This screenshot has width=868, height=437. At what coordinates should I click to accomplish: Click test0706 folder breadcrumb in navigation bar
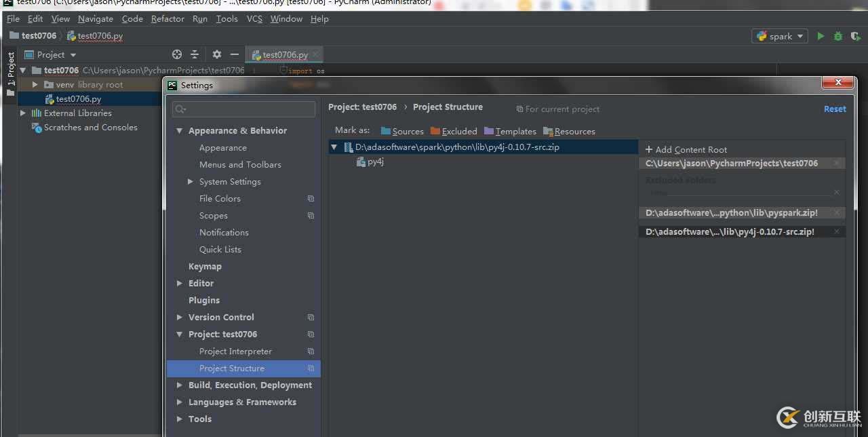[33, 36]
